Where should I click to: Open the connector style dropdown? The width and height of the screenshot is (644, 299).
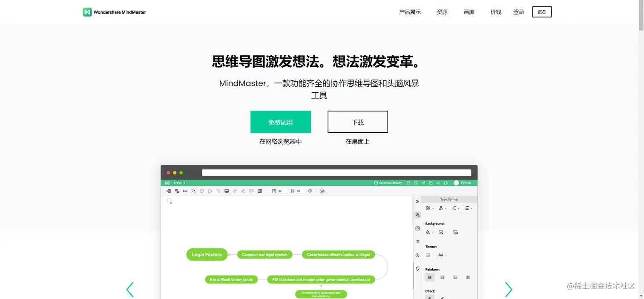[x=456, y=208]
